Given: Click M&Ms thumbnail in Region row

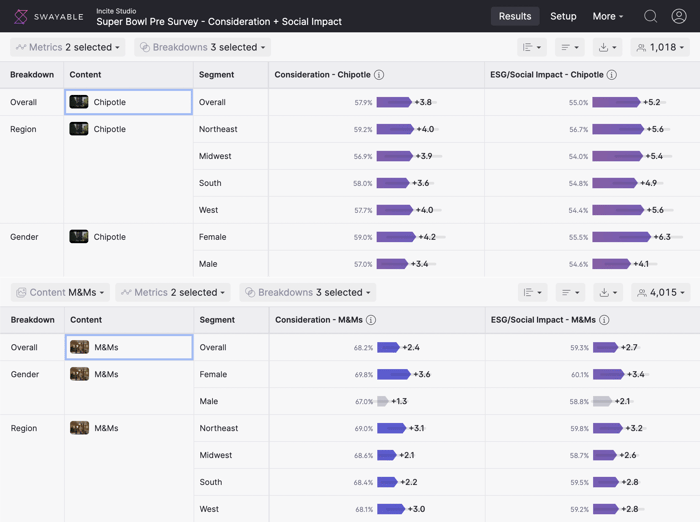Looking at the screenshot, I should coord(79,428).
